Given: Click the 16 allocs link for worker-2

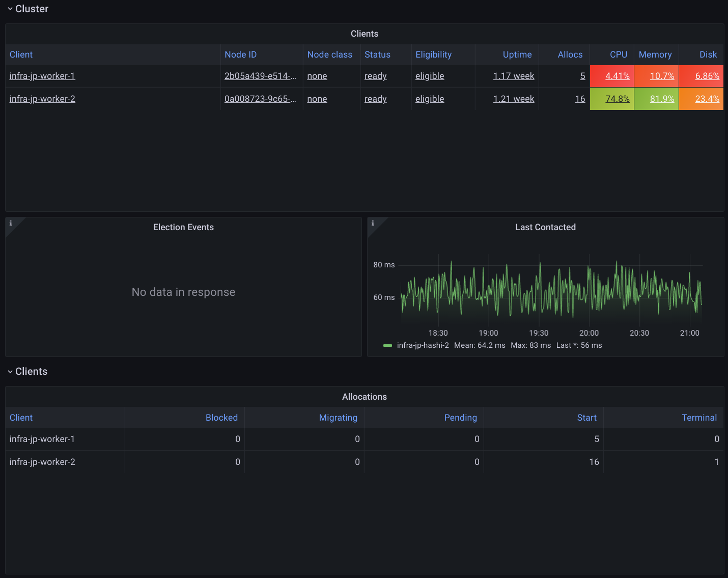Looking at the screenshot, I should (x=580, y=99).
